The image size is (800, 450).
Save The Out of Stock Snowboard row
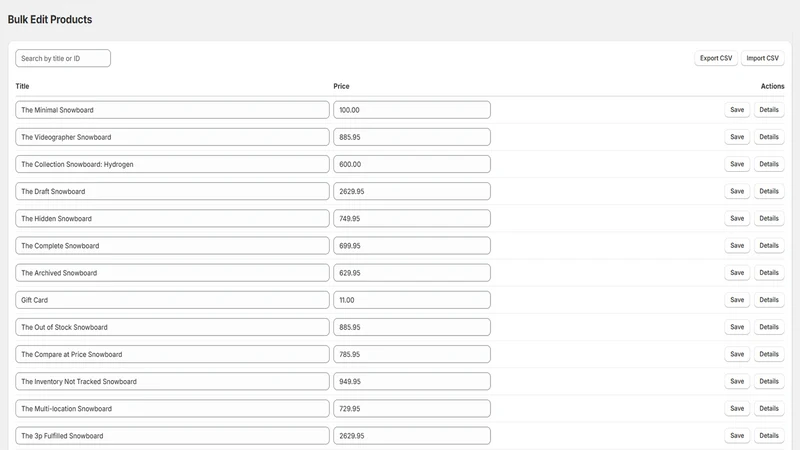[737, 327]
